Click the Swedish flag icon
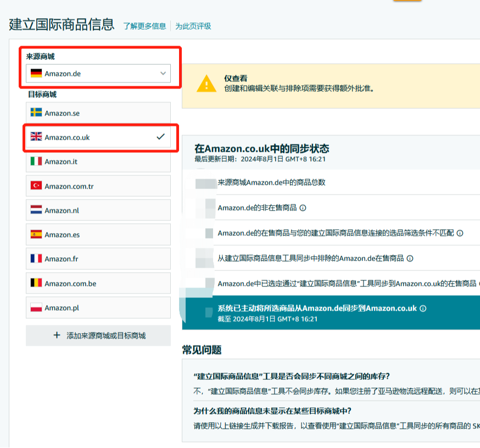Image resolution: width=480 pixels, height=448 pixels. (36, 113)
